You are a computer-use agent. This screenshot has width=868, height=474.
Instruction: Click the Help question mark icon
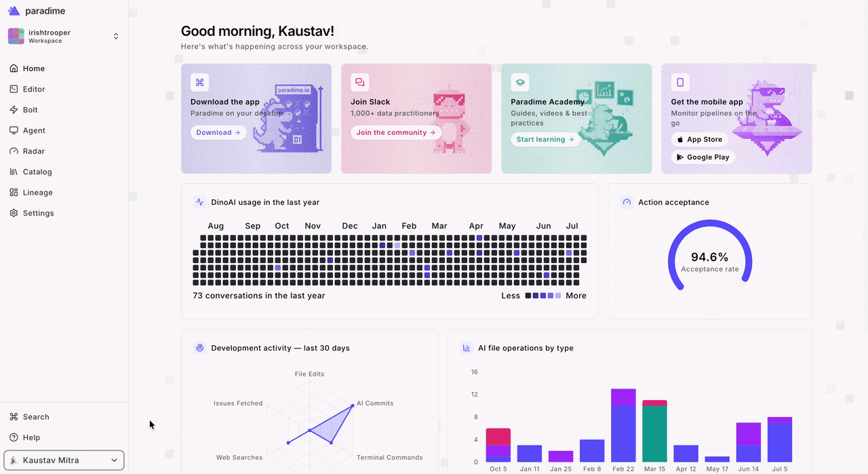click(14, 437)
